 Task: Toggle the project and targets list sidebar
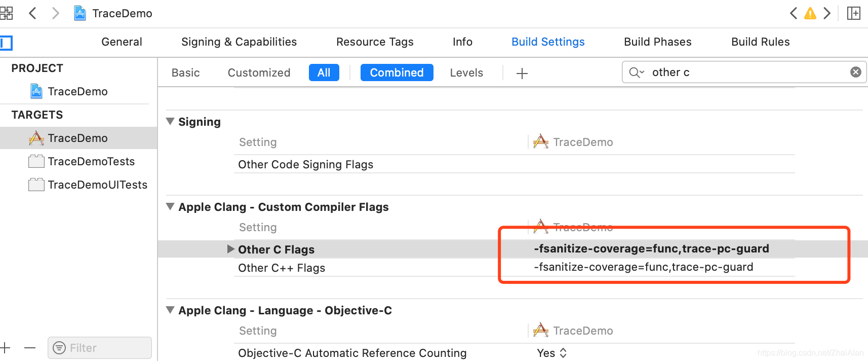pos(6,43)
